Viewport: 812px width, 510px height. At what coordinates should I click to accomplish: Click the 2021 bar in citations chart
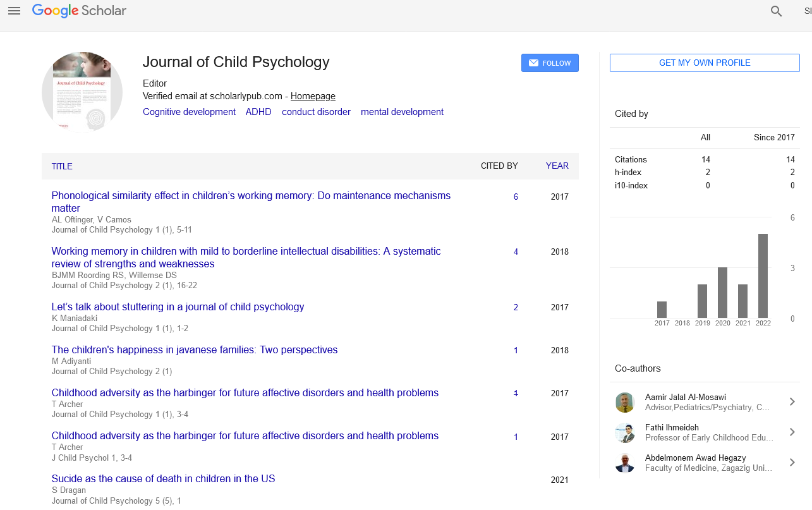pos(742,301)
